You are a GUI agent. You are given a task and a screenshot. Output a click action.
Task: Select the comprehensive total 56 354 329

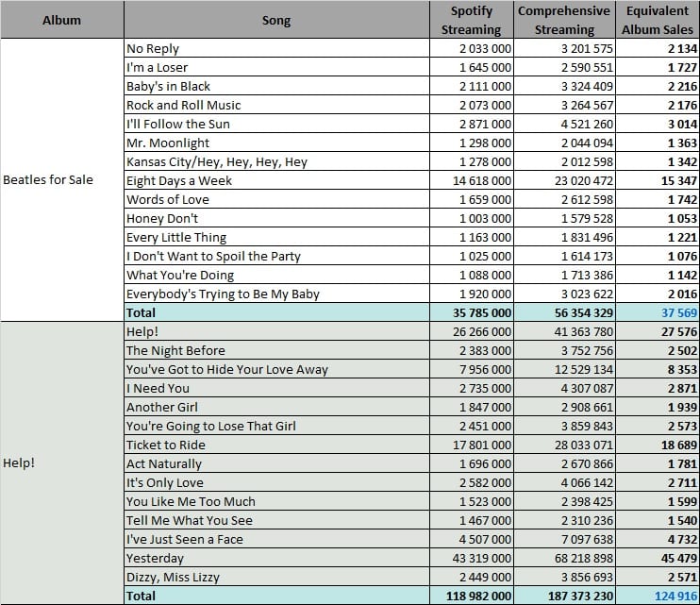click(x=564, y=312)
